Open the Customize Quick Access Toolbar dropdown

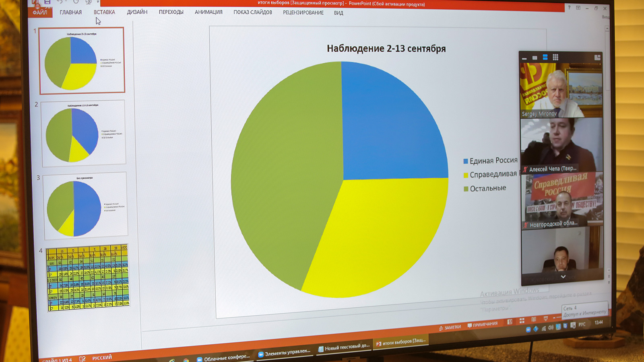(x=98, y=2)
